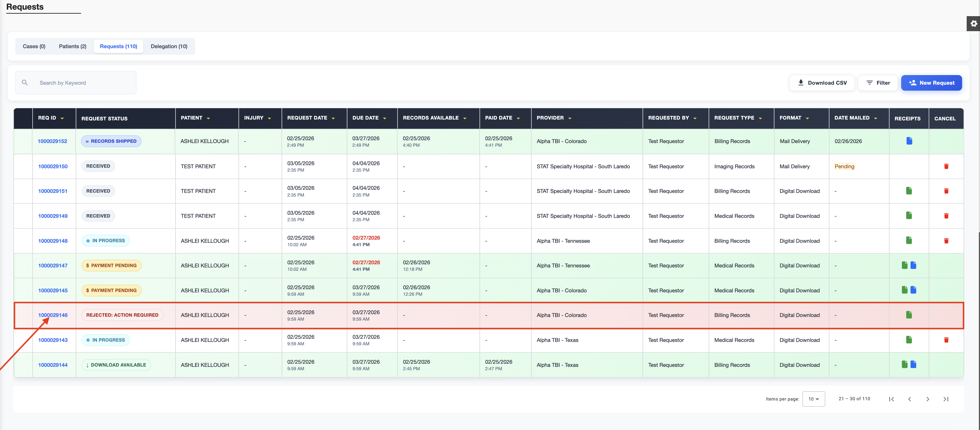Sort by REQ ID column arrow
The height and width of the screenshot is (430, 980).
pos(62,118)
